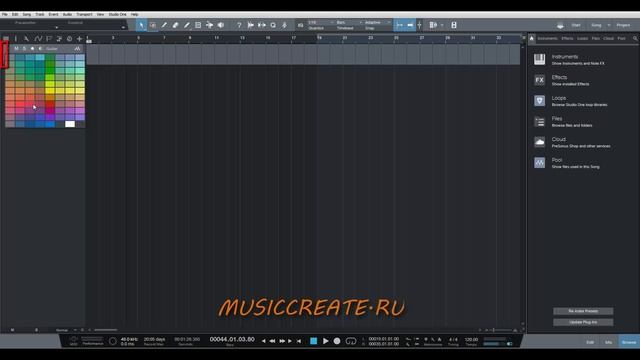640x360 pixels.
Task: Click the Update Plug-ins button
Action: pos(583,322)
